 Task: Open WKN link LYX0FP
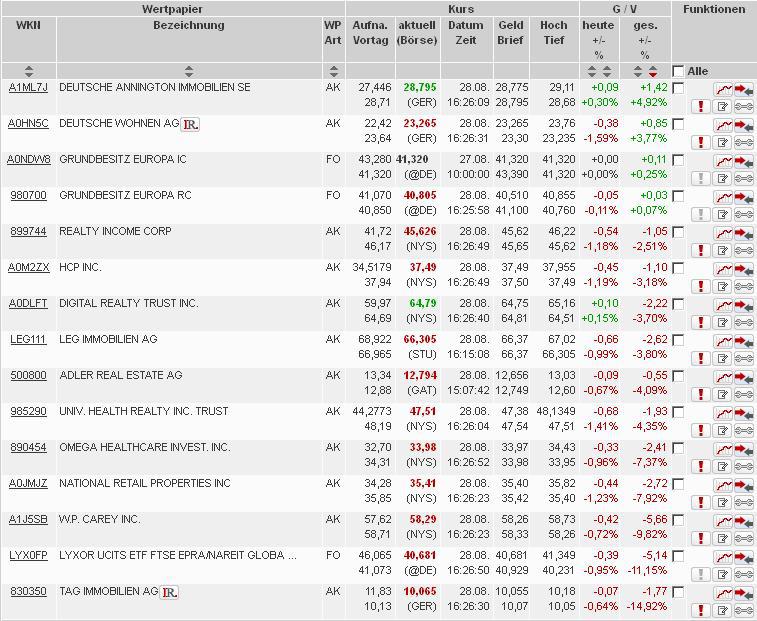point(28,556)
